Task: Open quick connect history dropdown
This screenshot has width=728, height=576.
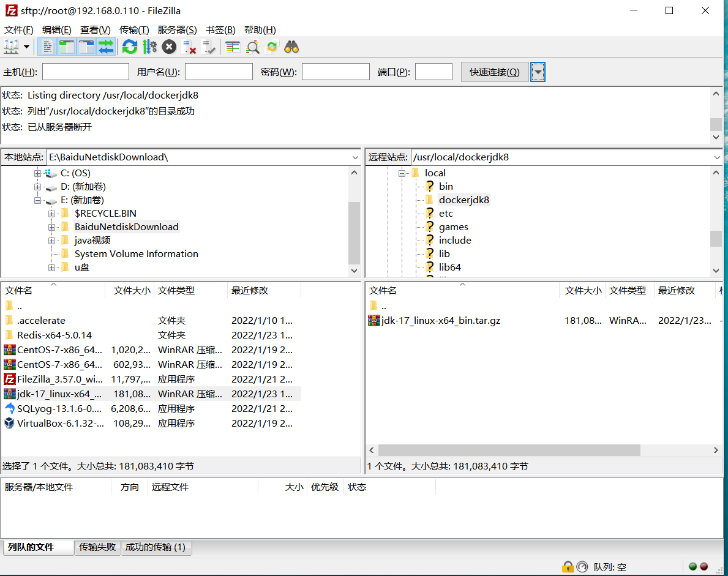Action: coord(538,72)
